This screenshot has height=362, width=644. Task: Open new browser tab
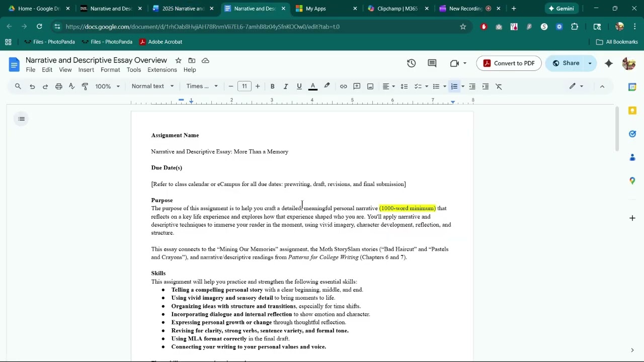pos(514,9)
